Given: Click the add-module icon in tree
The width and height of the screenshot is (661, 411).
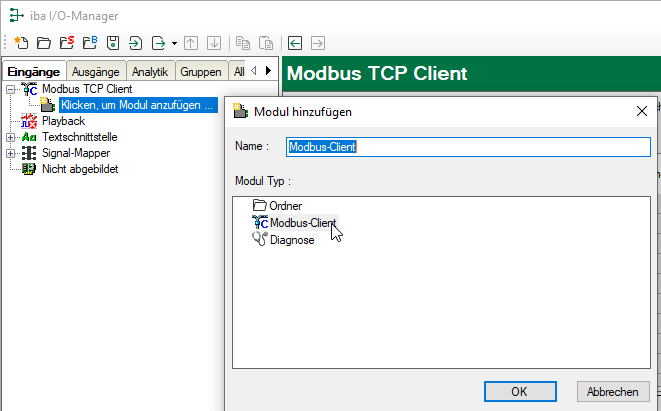Looking at the screenshot, I should click(48, 105).
